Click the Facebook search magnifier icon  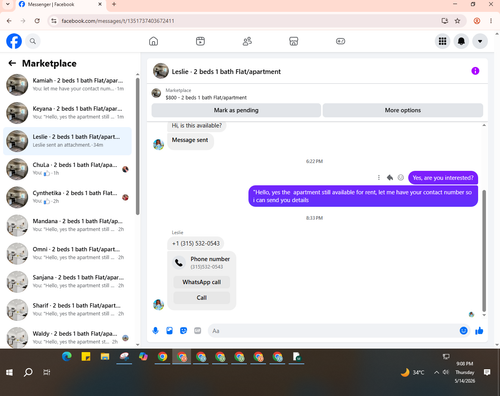point(33,41)
